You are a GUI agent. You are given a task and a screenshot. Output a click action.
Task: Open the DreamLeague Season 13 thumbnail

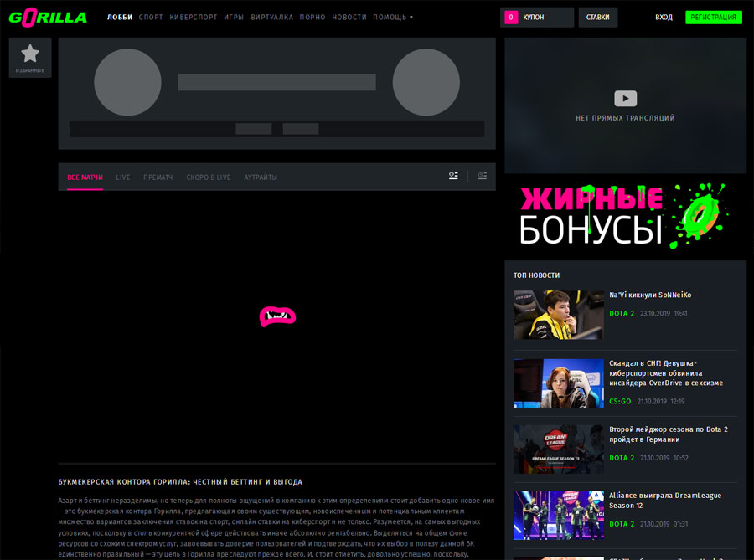(558, 449)
